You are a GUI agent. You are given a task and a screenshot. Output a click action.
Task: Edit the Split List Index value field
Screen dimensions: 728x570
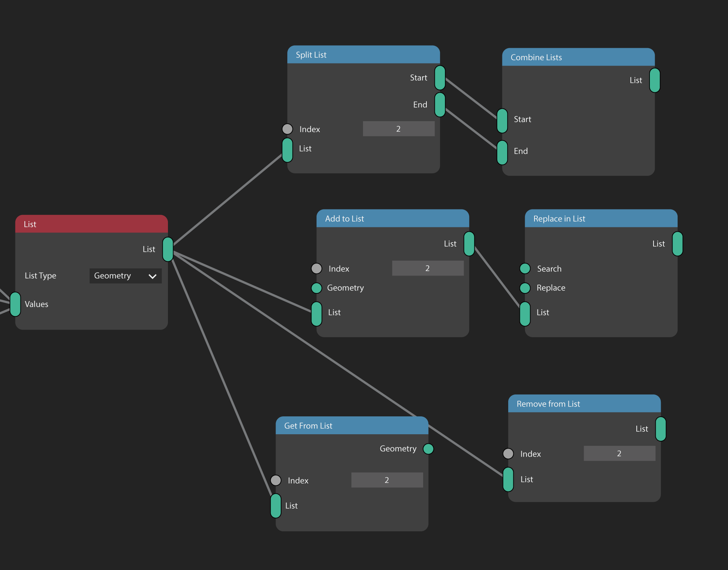click(x=399, y=129)
